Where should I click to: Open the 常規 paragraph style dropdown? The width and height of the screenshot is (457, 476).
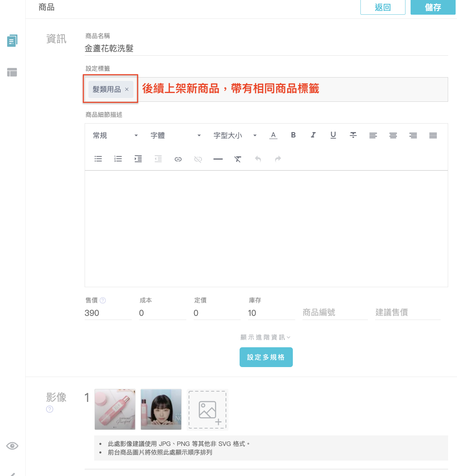pyautogui.click(x=115, y=136)
